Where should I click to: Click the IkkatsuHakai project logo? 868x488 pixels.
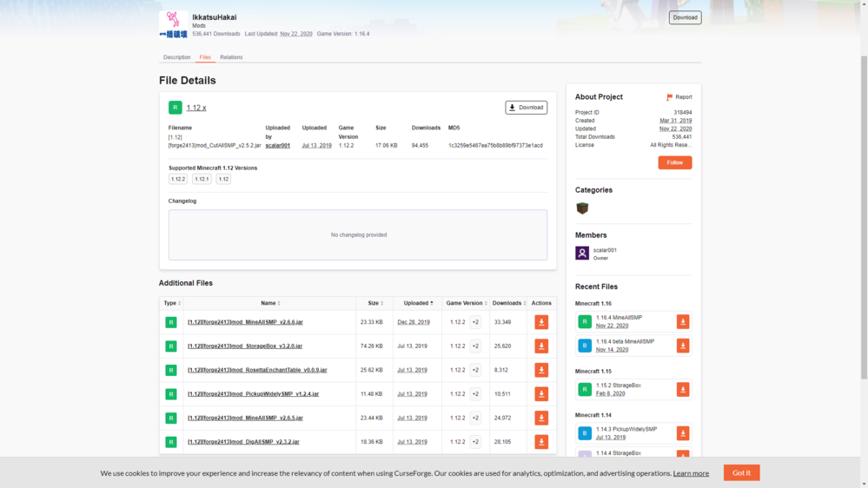(x=173, y=25)
